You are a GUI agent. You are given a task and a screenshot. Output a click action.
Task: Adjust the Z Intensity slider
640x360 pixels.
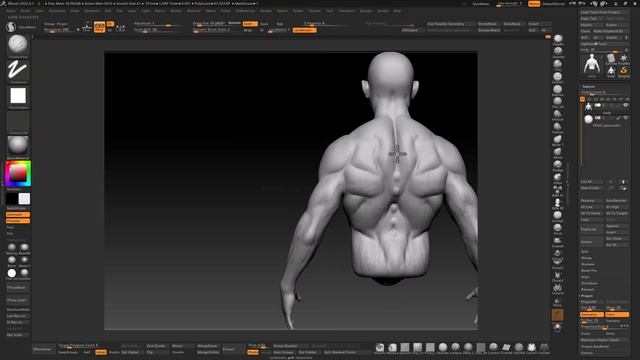[x=326, y=24]
